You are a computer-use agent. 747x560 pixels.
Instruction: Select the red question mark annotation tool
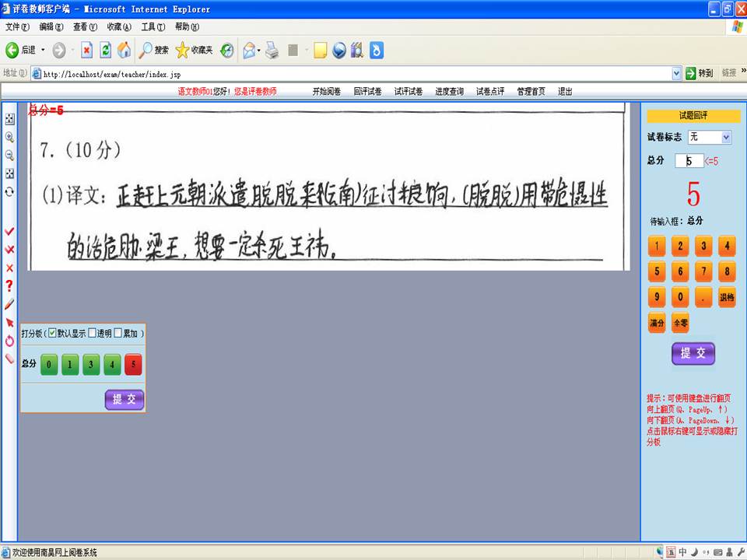tap(9, 285)
